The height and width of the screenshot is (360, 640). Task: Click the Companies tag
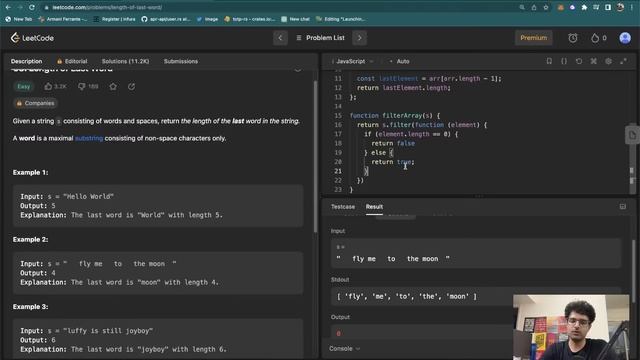coord(35,103)
